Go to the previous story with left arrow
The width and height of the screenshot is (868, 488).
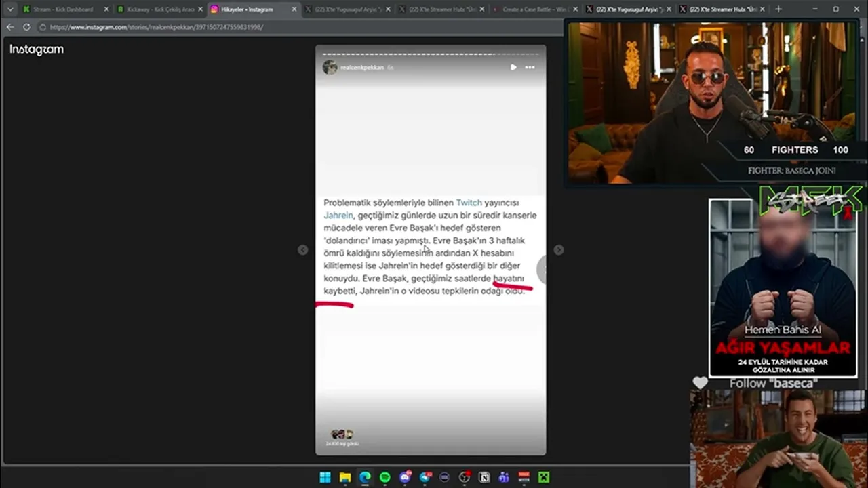click(x=302, y=250)
